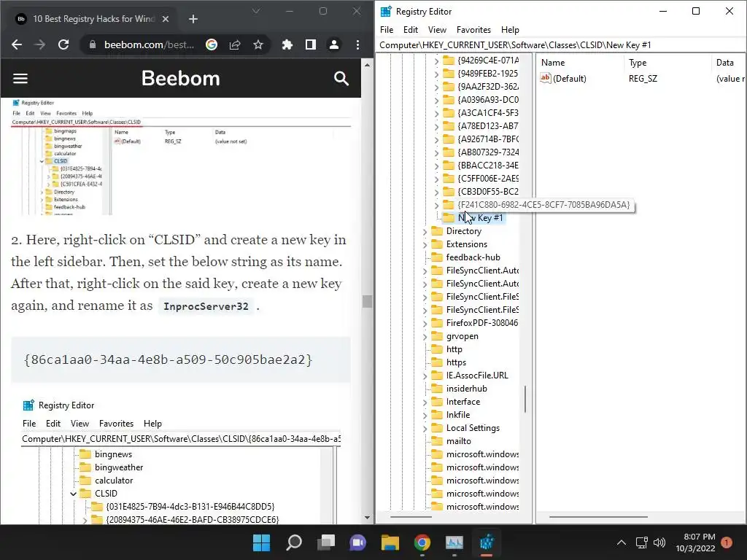
Task: Click the Beebom site logo
Action: tap(181, 78)
